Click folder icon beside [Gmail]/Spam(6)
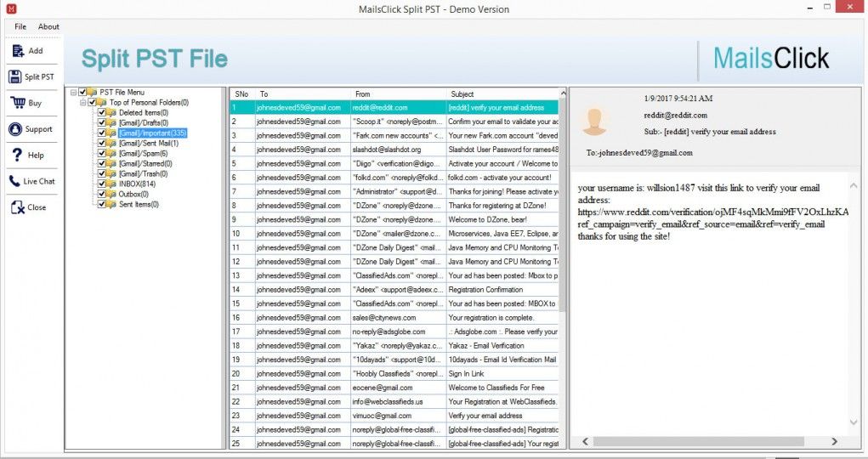The height and width of the screenshot is (459, 868). click(x=111, y=153)
